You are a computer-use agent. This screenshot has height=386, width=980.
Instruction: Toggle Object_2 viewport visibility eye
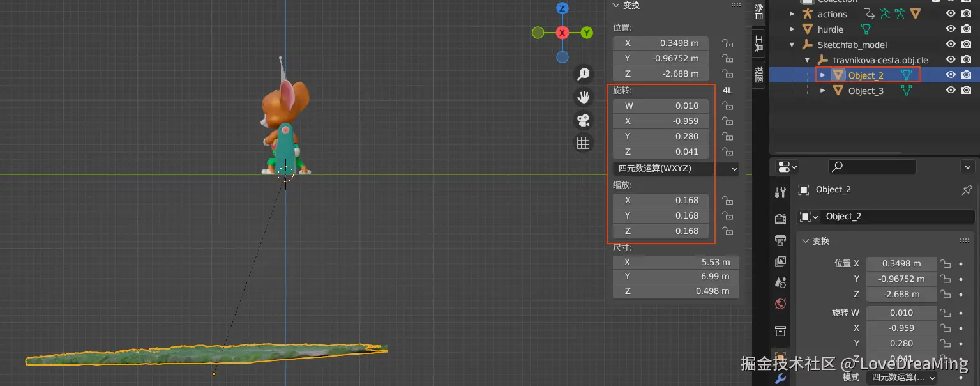(x=951, y=75)
